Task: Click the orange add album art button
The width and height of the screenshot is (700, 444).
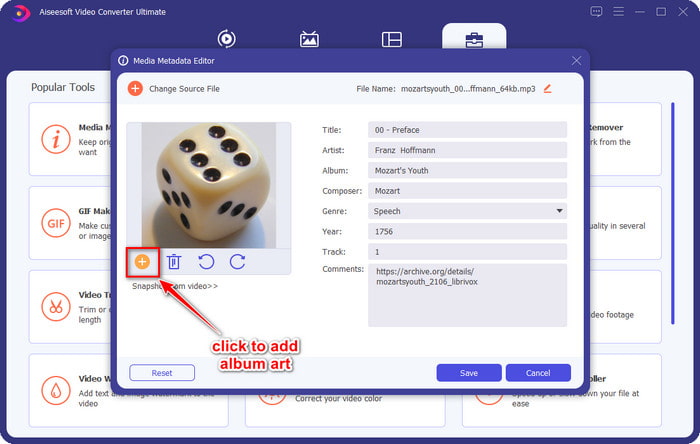Action: pos(142,262)
